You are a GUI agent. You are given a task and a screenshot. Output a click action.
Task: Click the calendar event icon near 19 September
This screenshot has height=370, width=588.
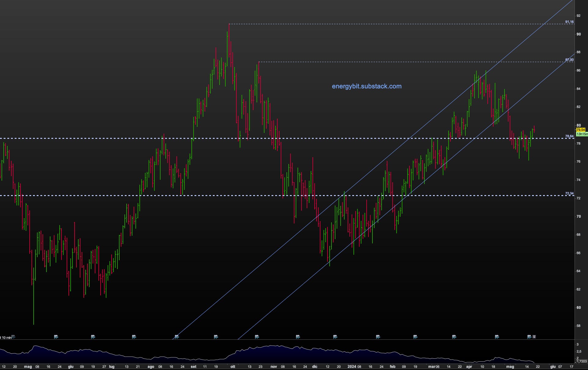216,337
